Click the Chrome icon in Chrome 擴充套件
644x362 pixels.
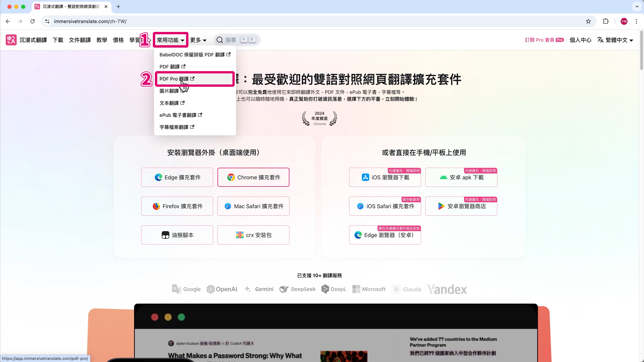(x=231, y=177)
